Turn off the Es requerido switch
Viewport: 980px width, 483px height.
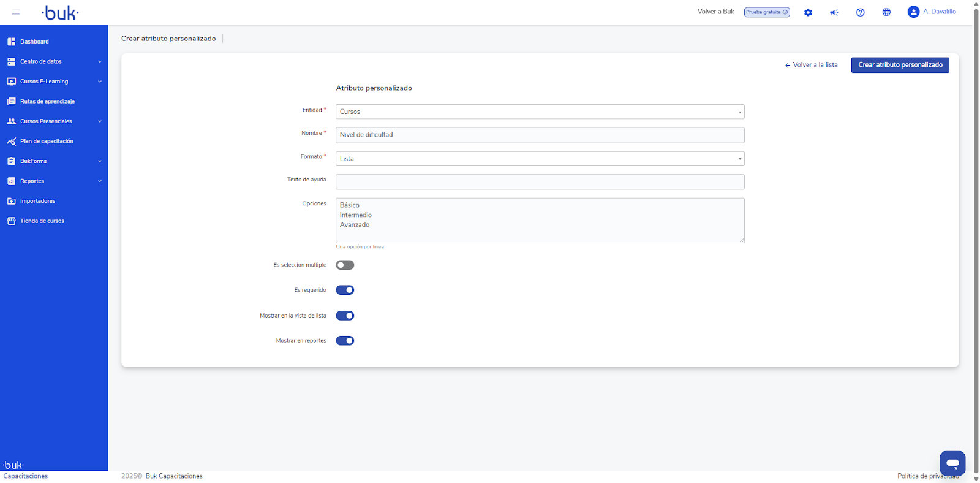click(345, 291)
